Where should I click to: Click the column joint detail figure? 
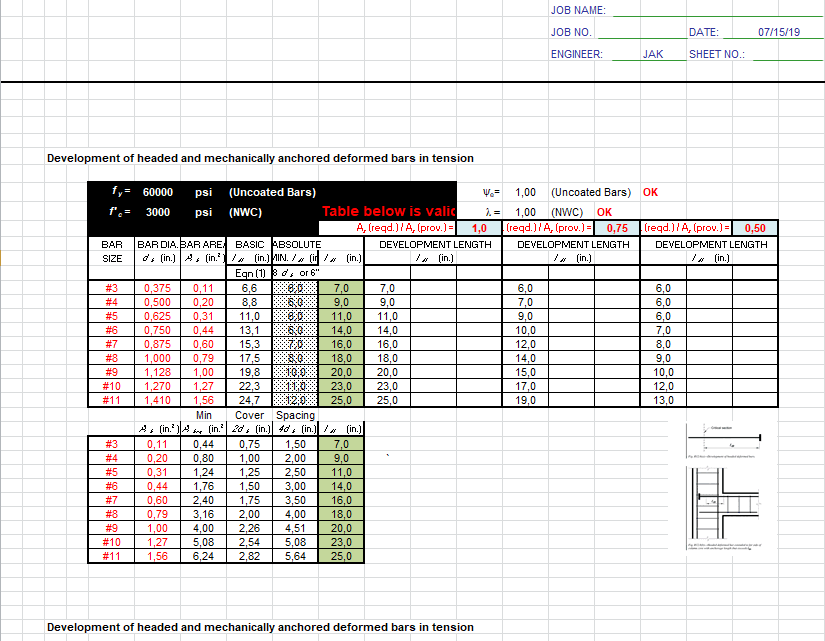(x=725, y=508)
